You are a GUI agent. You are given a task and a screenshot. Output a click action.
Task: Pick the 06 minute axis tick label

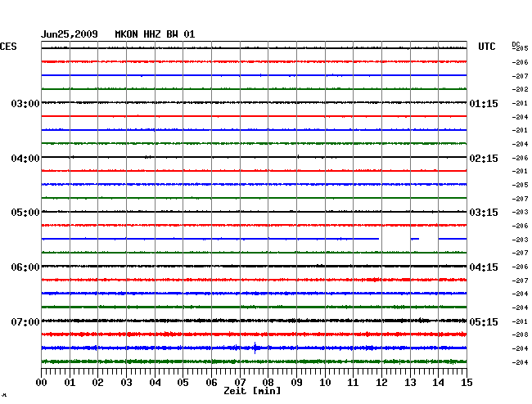click(x=211, y=383)
